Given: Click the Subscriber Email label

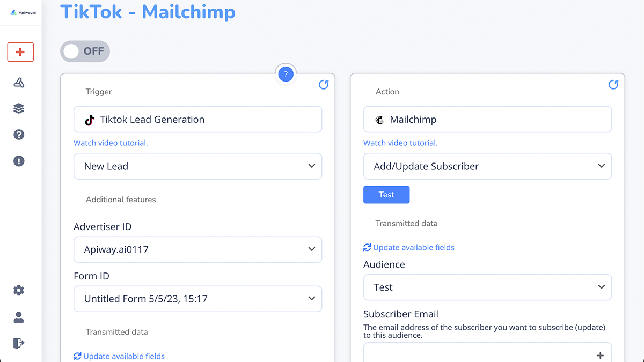Looking at the screenshot, I should [401, 314].
